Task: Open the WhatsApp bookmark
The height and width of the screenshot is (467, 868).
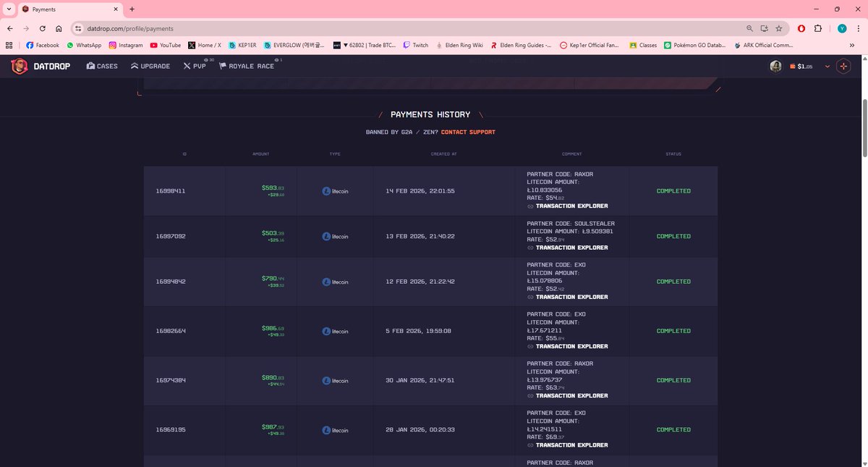Action: 84,45
